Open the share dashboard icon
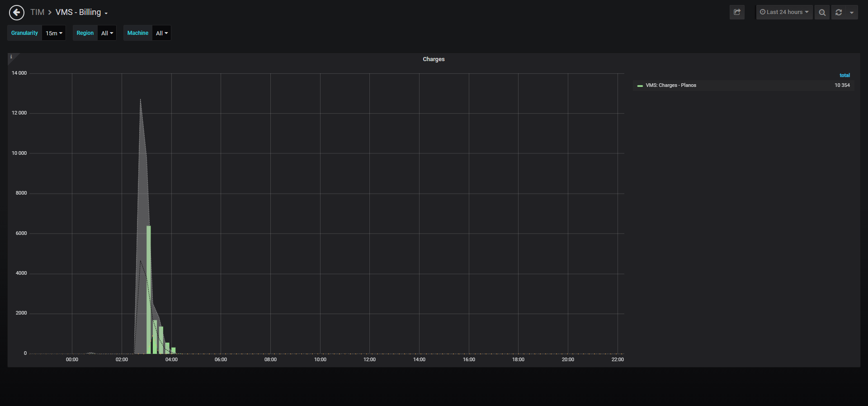868x406 pixels. click(737, 12)
